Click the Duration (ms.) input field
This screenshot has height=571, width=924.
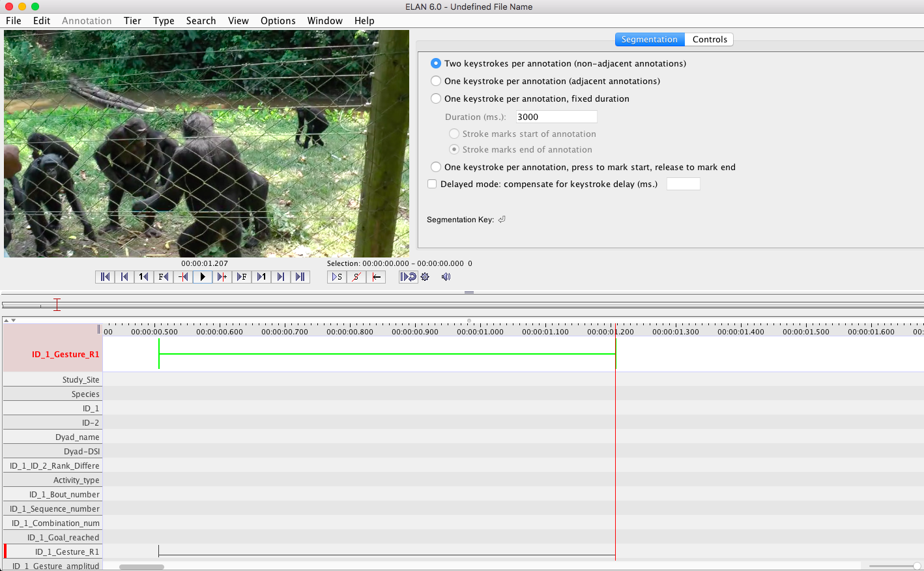(x=556, y=117)
